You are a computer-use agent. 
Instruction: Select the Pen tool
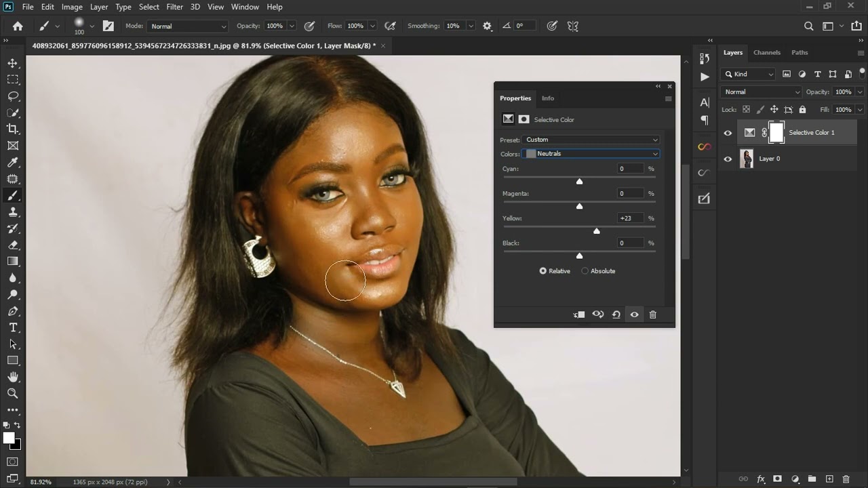(x=13, y=311)
